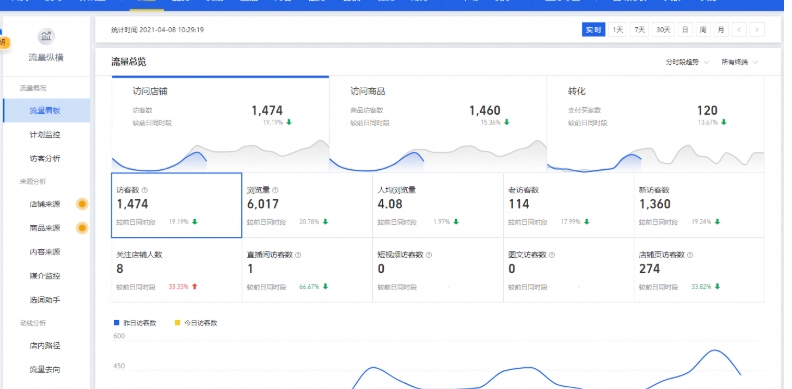Click the help icon next to 店铺页访客数

click(x=690, y=255)
